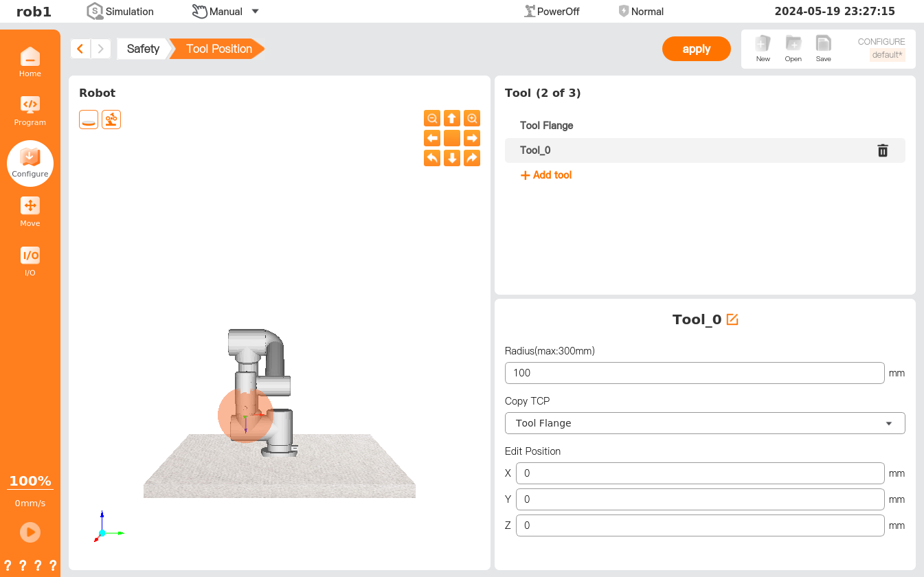Pan the robot view up
924x577 pixels.
click(452, 118)
